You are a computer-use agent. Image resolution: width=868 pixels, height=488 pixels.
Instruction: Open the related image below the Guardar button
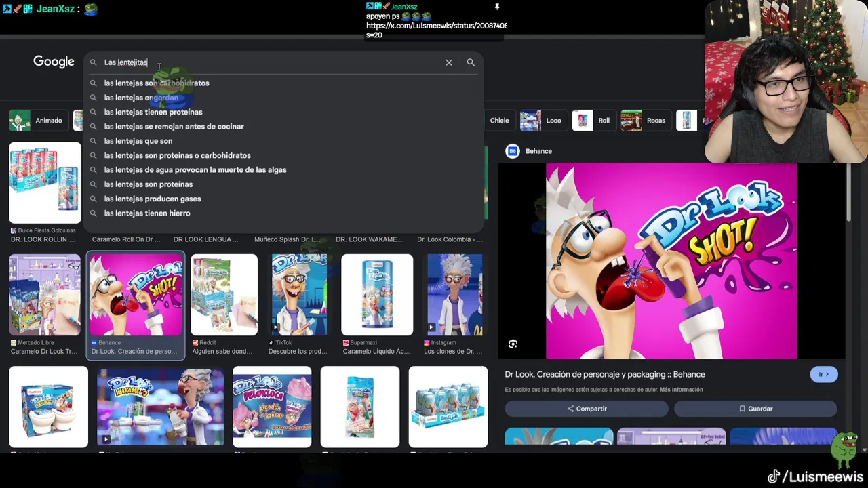click(783, 436)
